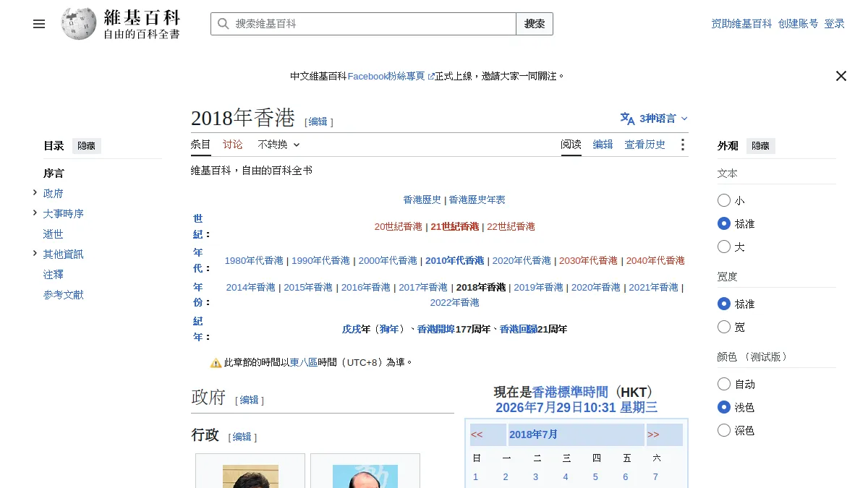Open the 不转换 variant dropdown
This screenshot has width=868, height=488.
coord(278,145)
